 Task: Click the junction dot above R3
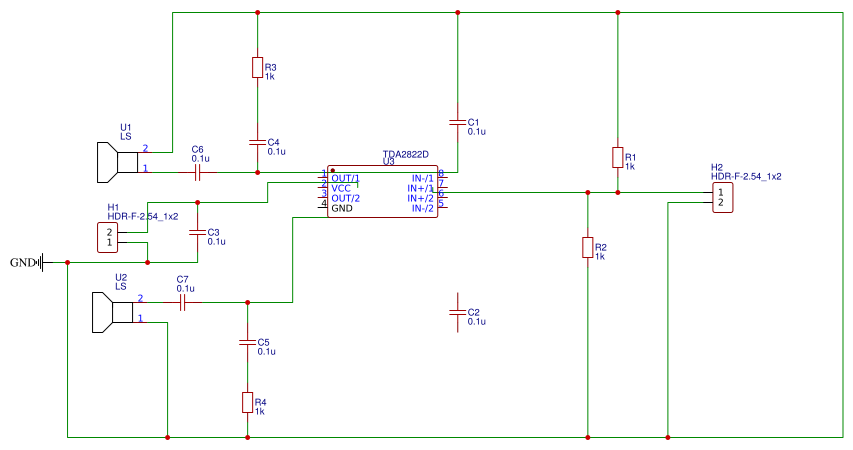click(257, 12)
